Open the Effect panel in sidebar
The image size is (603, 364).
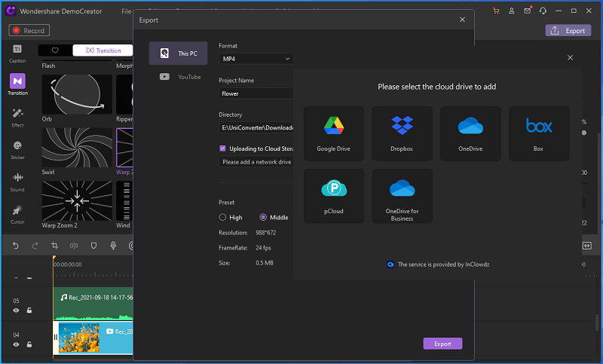17,118
